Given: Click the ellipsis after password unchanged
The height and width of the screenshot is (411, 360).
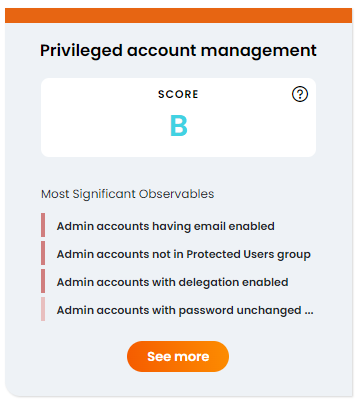Looking at the screenshot, I should click(309, 311).
